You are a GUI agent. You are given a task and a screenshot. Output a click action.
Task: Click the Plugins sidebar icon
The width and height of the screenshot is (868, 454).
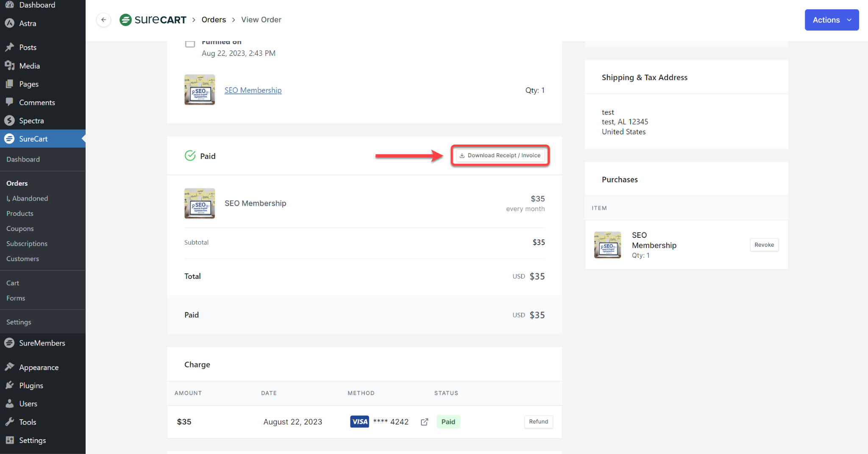click(x=9, y=385)
